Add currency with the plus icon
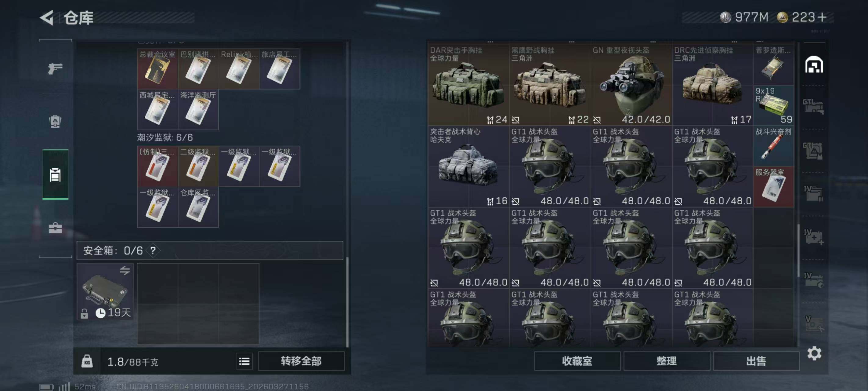868x391 pixels. point(822,17)
